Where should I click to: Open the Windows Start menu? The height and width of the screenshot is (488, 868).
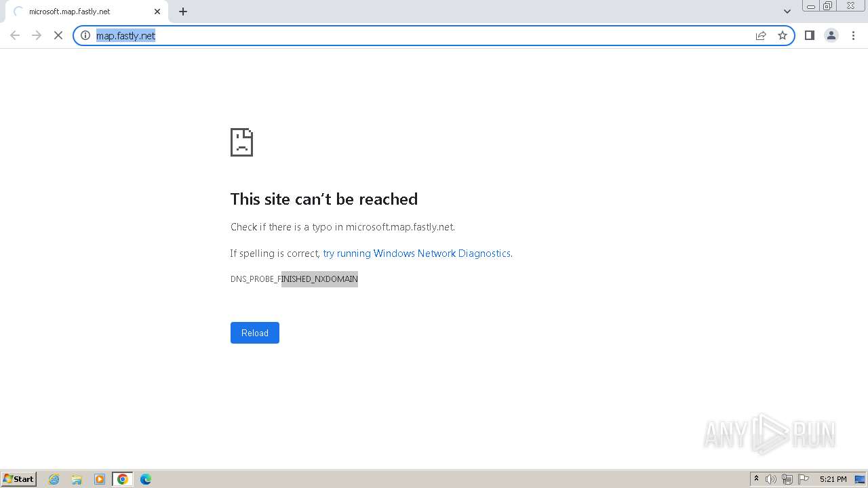pyautogui.click(x=18, y=479)
